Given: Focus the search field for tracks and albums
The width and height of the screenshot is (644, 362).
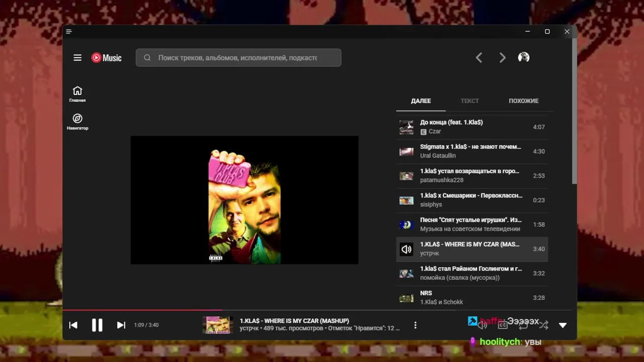Looking at the screenshot, I should pyautogui.click(x=238, y=58).
